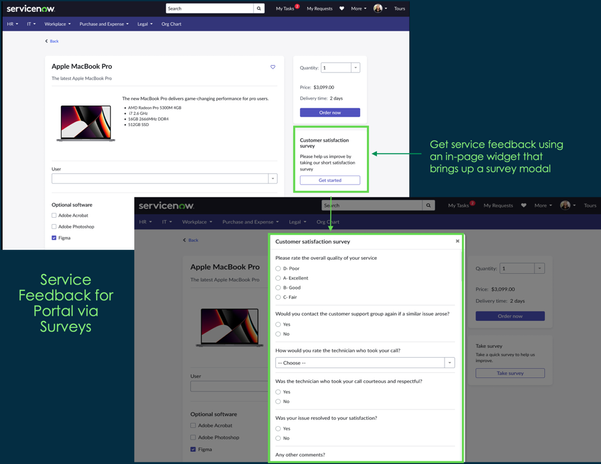The image size is (601, 464).
Task: Open Org Chart in top portal navigation
Action: pos(171,24)
